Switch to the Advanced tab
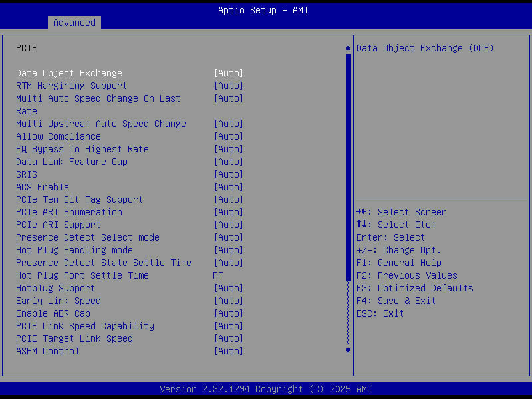Screen dimensions: 532x399 coord(74,22)
